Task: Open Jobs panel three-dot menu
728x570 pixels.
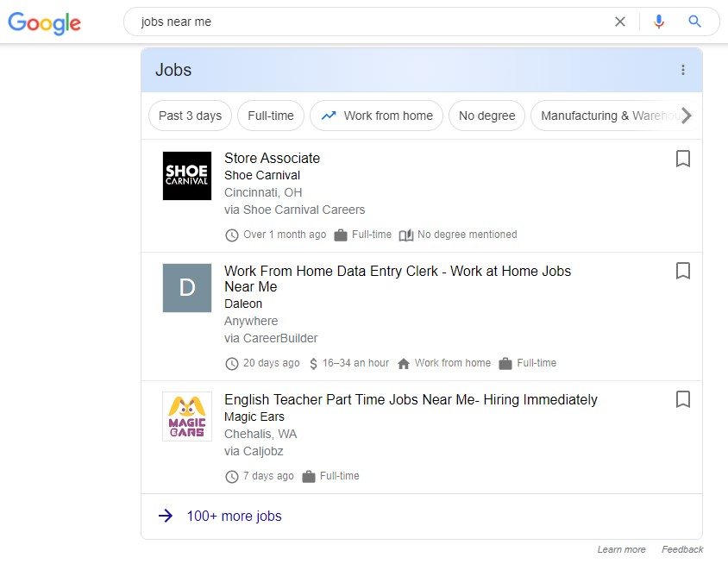Action: [682, 70]
